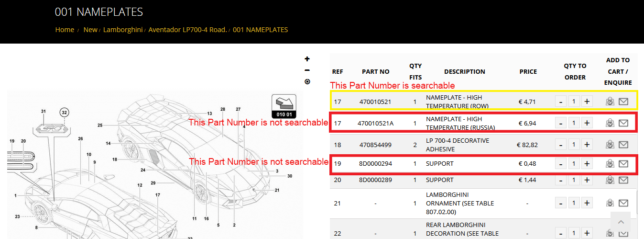Select the REF column header

[x=338, y=72]
